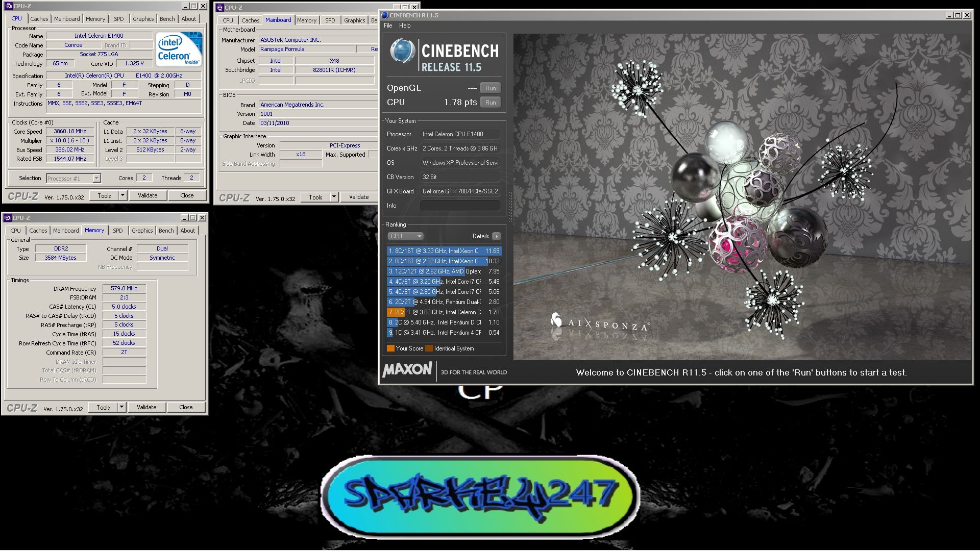Open the Help menu in Cinebench
Viewport: 980px width, 551px height.
[405, 26]
